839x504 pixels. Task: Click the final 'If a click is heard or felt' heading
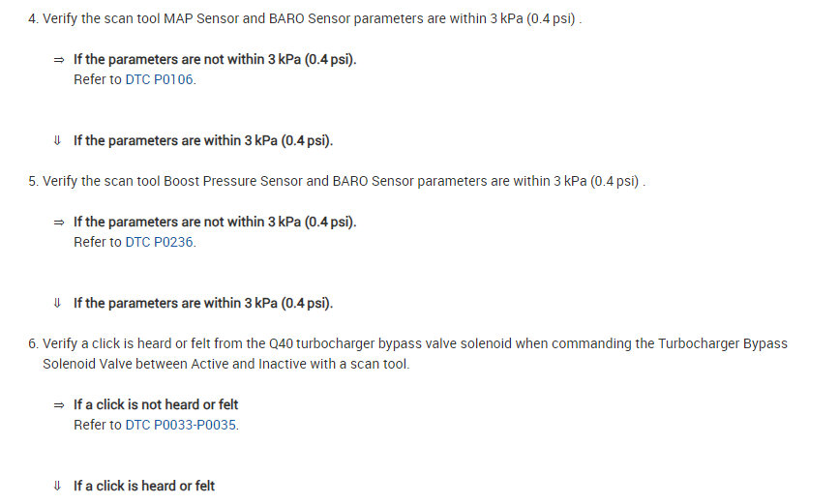(x=144, y=486)
